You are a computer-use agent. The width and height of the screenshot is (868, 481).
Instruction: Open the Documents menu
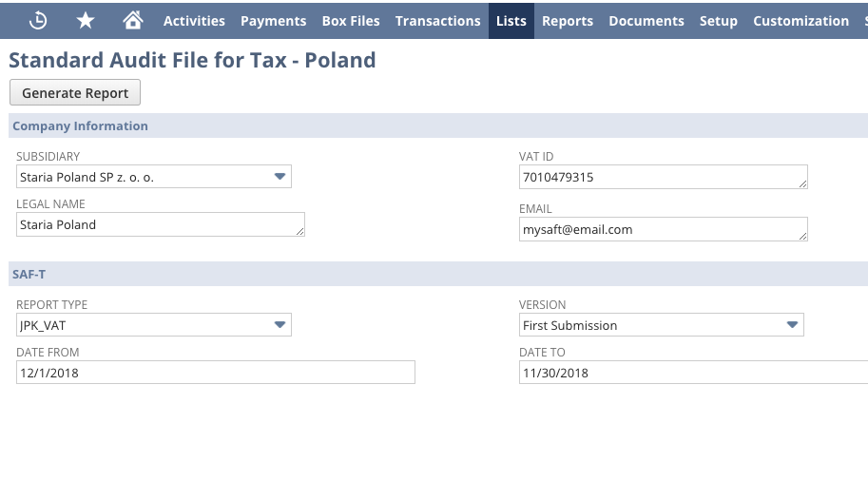[x=646, y=21]
